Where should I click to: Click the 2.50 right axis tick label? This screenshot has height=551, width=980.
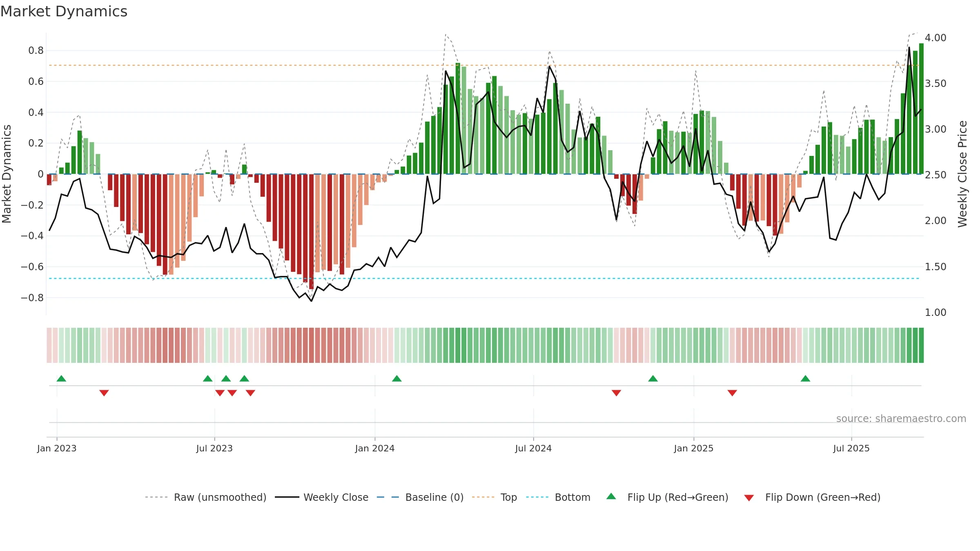(x=935, y=175)
